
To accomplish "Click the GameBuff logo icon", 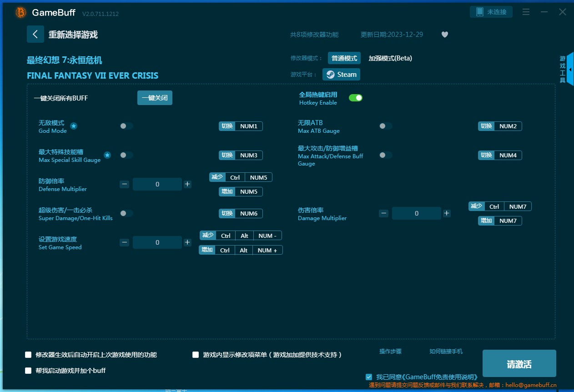I will click(x=21, y=13).
